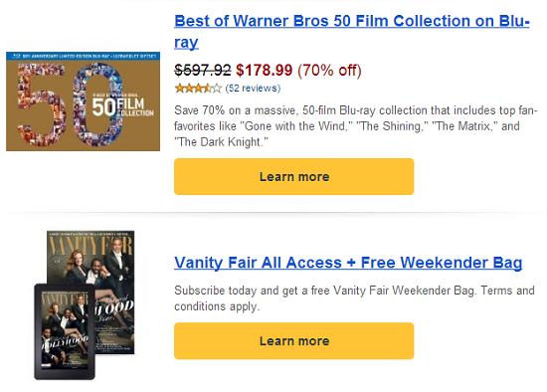This screenshot has height=392, width=547.
Task: Click the Save 70% description paragraph
Action: pyautogui.click(x=356, y=126)
